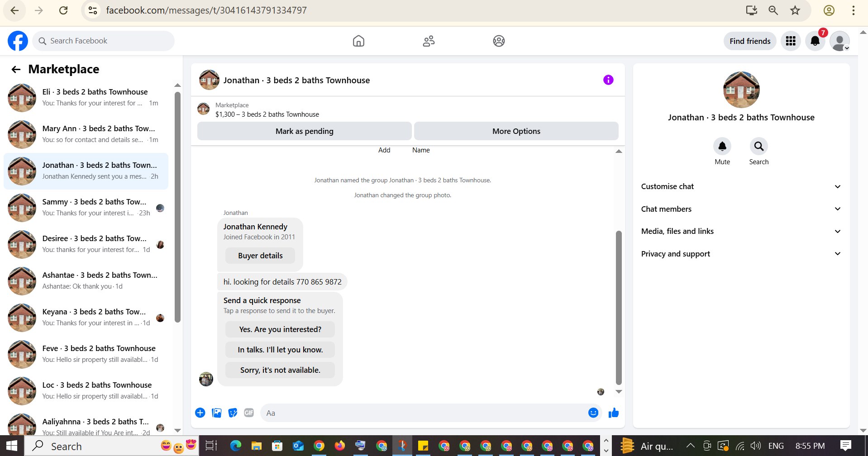The width and height of the screenshot is (868, 456).
Task: Open the purple conversation information icon
Action: pos(608,80)
